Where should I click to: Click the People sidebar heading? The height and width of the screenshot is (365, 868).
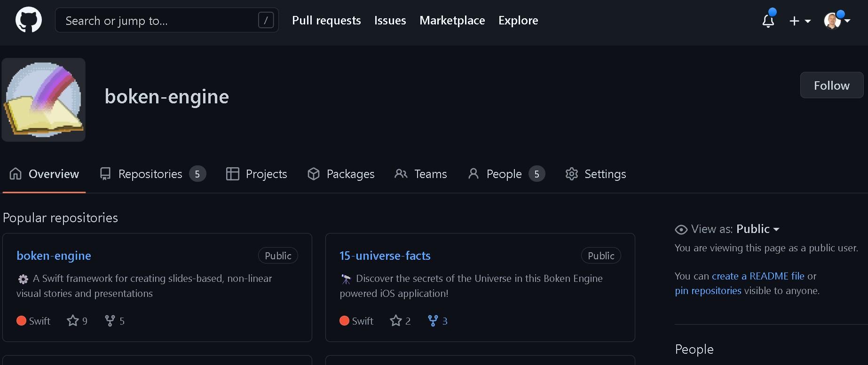click(694, 349)
